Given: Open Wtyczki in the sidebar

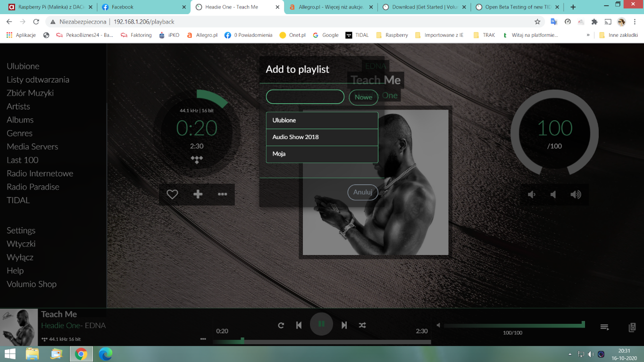Looking at the screenshot, I should [x=21, y=244].
